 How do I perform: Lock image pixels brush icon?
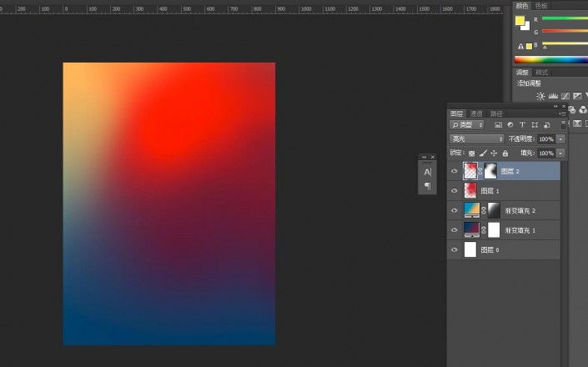483,153
